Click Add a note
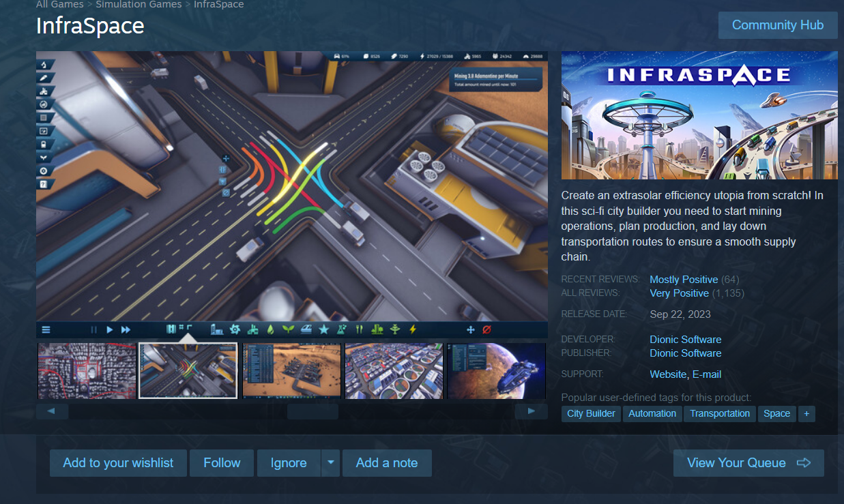This screenshot has width=844, height=504. [x=387, y=463]
